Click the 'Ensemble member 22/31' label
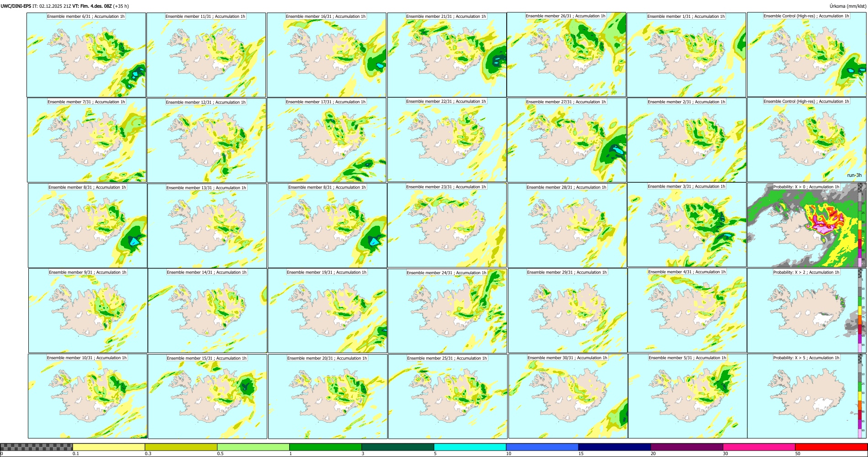Screen dimensions: 868x457 point(446,101)
